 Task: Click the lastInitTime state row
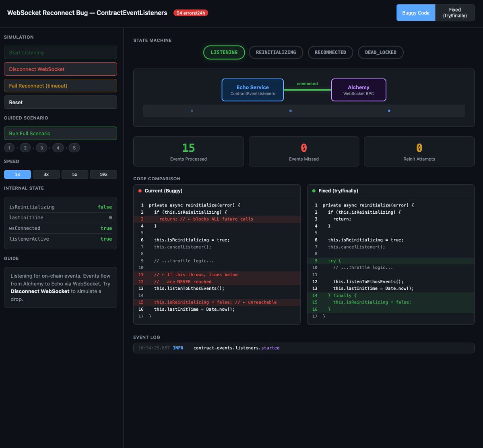coord(60,218)
